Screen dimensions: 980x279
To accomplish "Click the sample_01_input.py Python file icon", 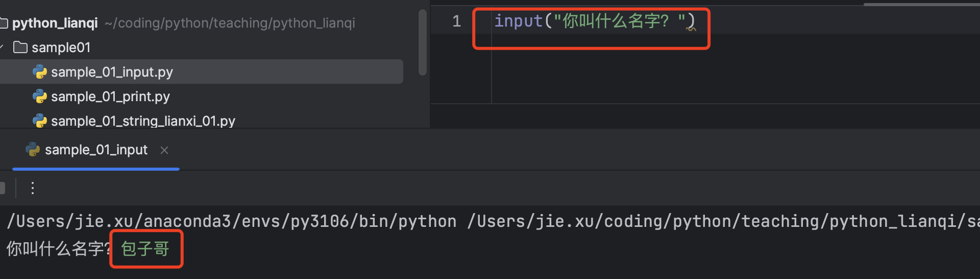I will (40, 72).
